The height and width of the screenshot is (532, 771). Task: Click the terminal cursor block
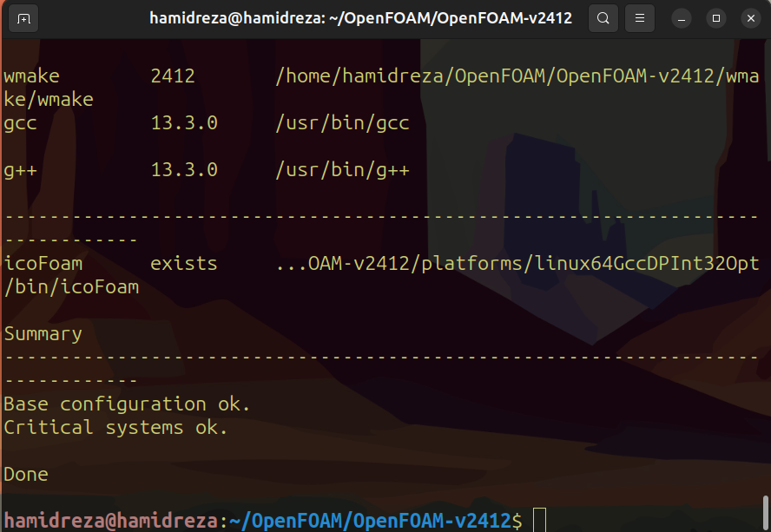tap(539, 520)
